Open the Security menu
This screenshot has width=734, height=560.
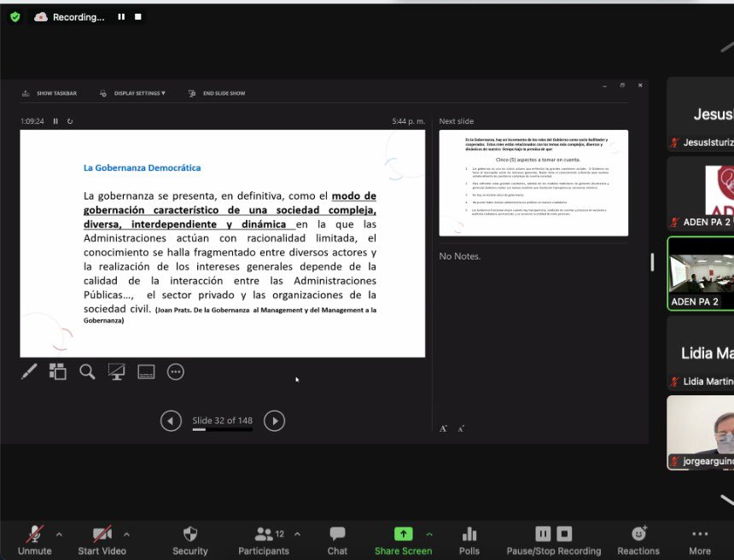click(x=190, y=540)
